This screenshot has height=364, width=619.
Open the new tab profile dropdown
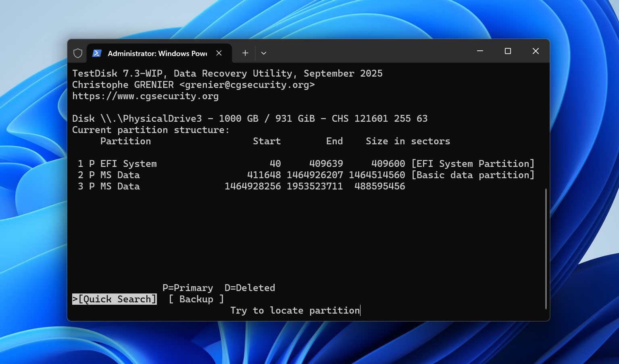(264, 53)
